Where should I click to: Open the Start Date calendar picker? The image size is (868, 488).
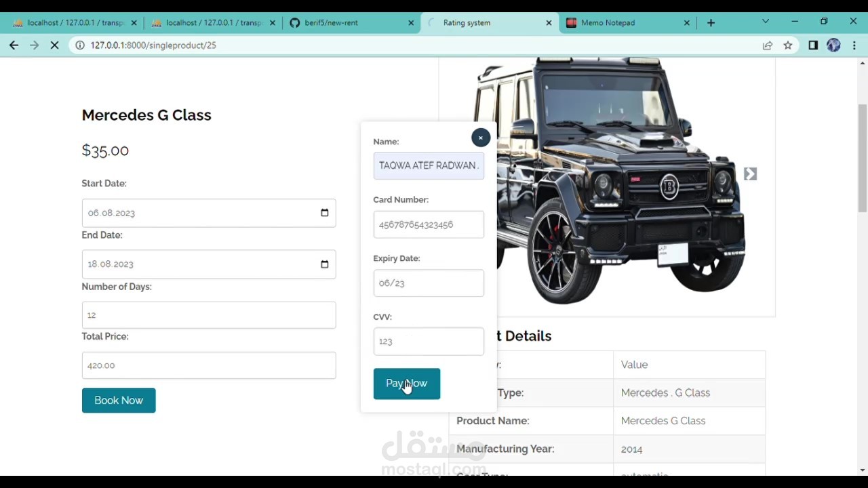click(x=324, y=213)
